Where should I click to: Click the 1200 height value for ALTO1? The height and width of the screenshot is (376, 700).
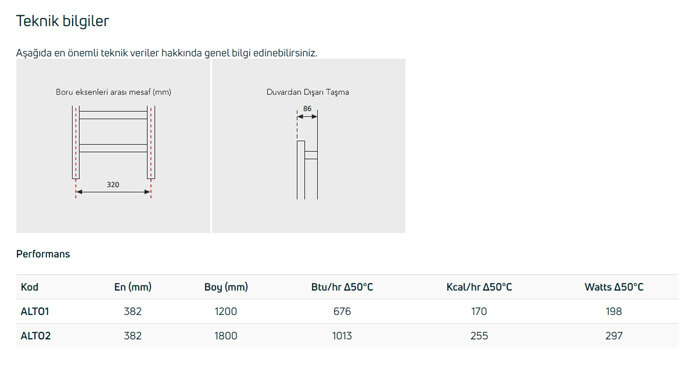coord(226,311)
